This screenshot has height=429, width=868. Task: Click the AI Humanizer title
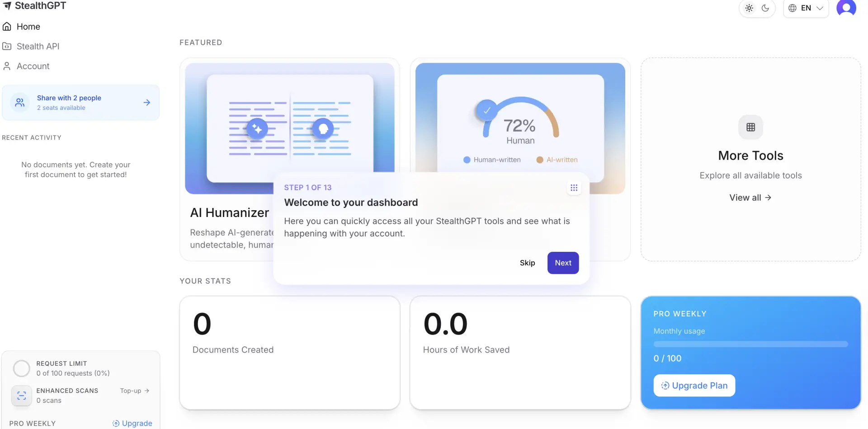230,212
